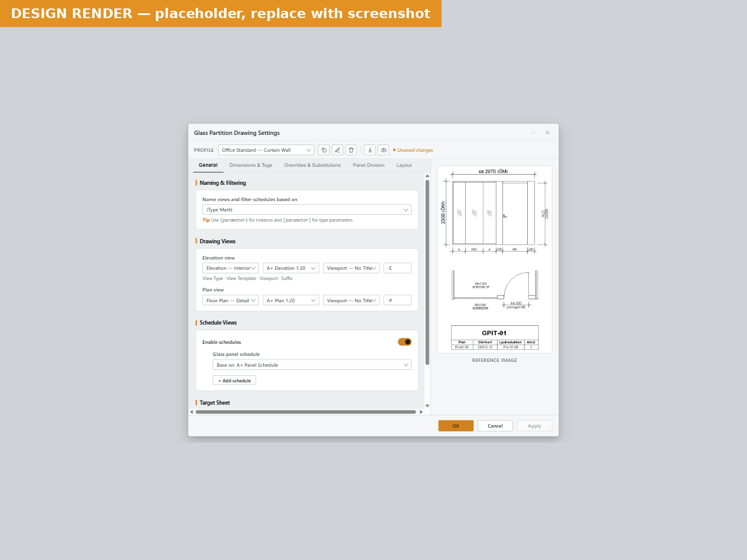Click the glass partition reference image

495,260
